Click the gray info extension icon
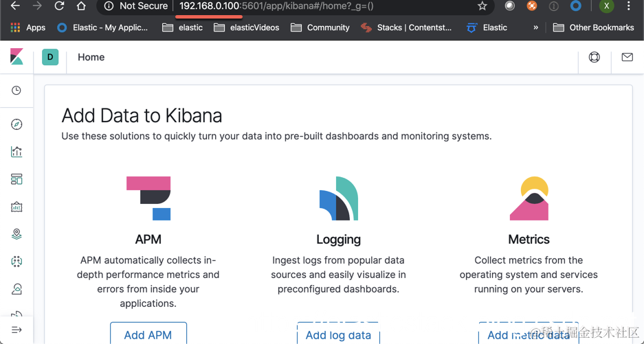The image size is (644, 344). click(x=554, y=5)
